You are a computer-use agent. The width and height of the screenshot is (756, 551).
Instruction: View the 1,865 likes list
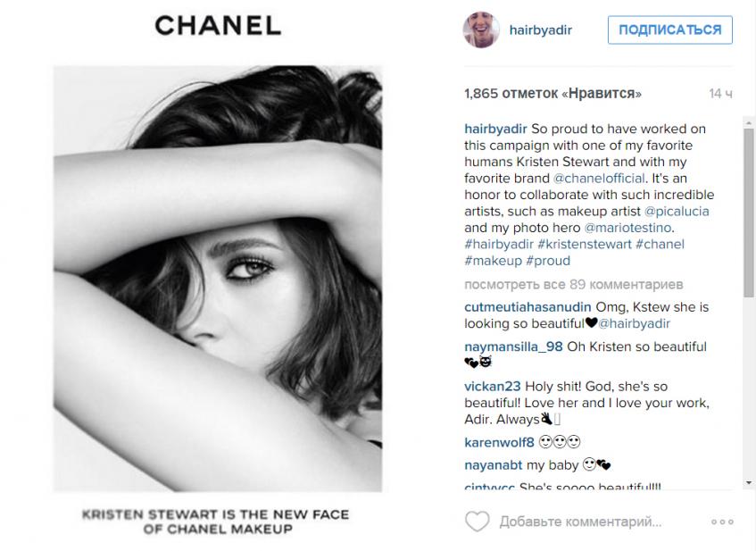(552, 93)
